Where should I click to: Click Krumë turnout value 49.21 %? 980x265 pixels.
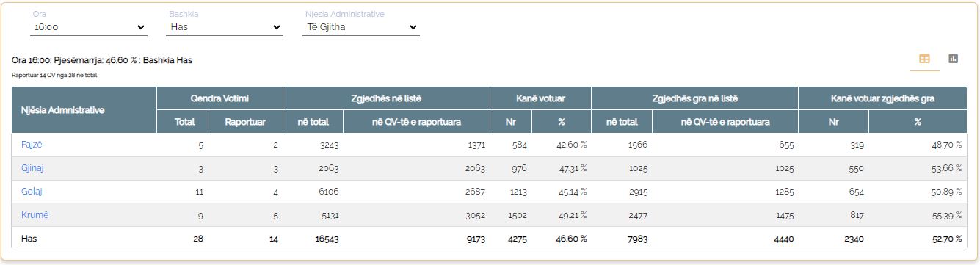click(571, 215)
